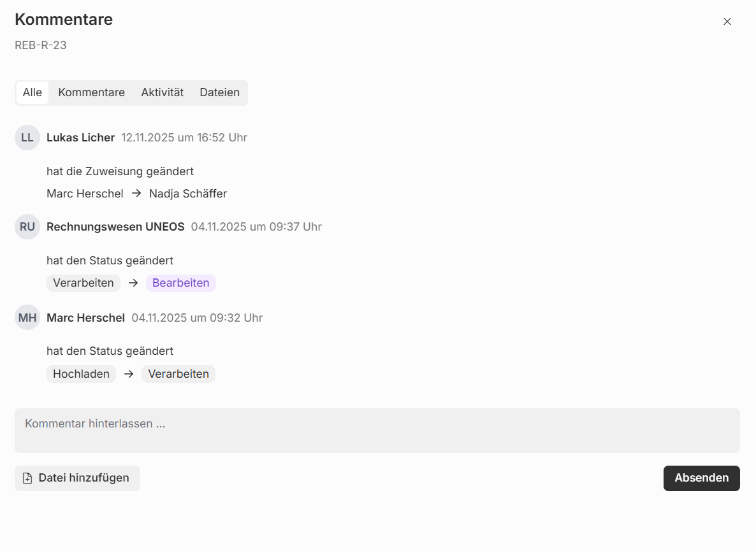Click the LL avatar of Lukas Licher
Screen dimensions: 756x551
27,138
